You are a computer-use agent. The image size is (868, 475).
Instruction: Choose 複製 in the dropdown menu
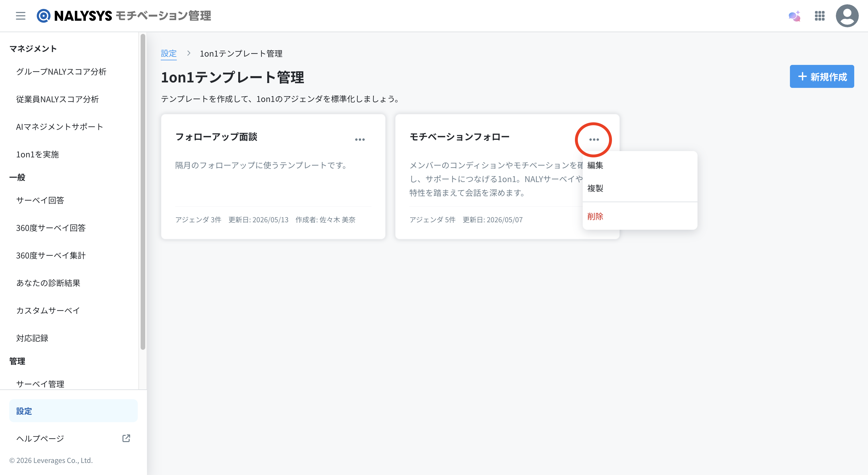(x=640, y=188)
